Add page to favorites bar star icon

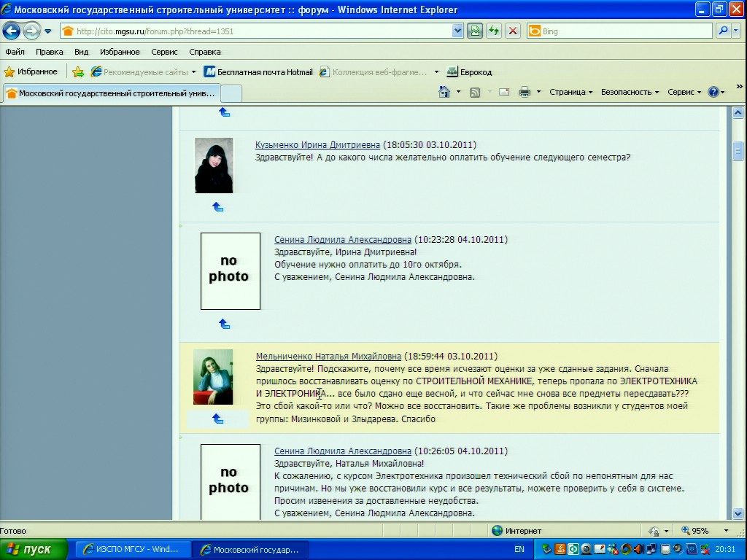pos(78,72)
